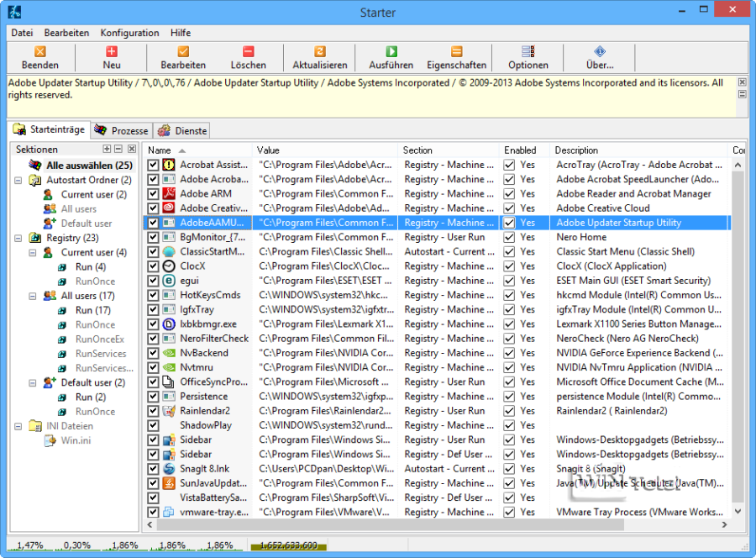Toggle the NvBackend entry checkbox
756x558 pixels.
pyautogui.click(x=153, y=353)
